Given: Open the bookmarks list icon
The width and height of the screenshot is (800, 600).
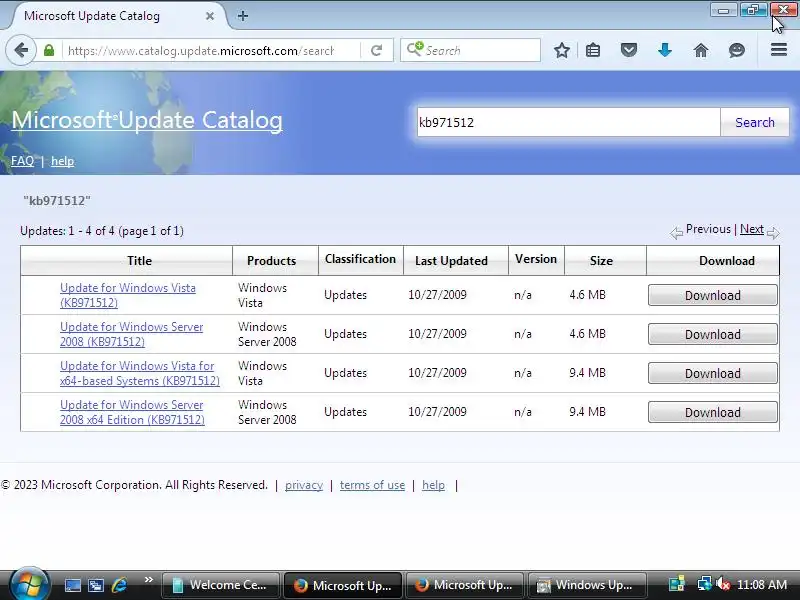Looking at the screenshot, I should [593, 50].
